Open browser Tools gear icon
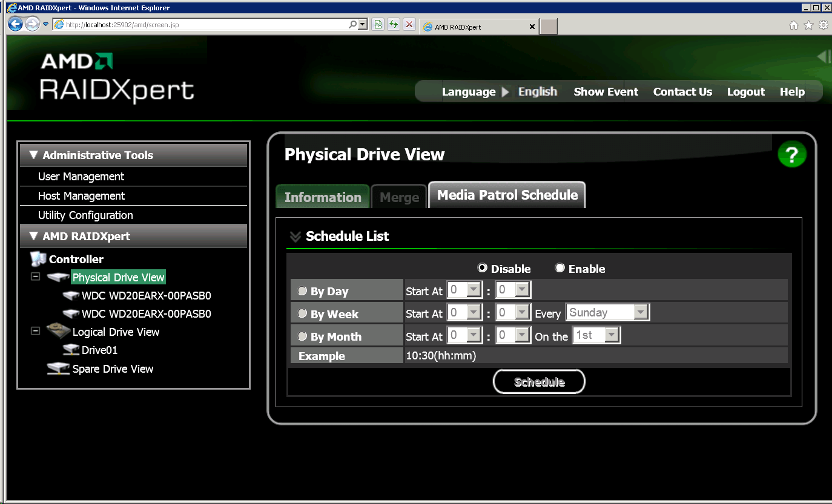The height and width of the screenshot is (504, 832). click(x=824, y=25)
